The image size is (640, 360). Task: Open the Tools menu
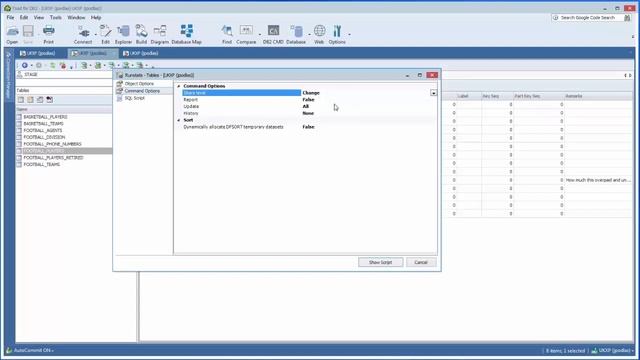(x=56, y=18)
